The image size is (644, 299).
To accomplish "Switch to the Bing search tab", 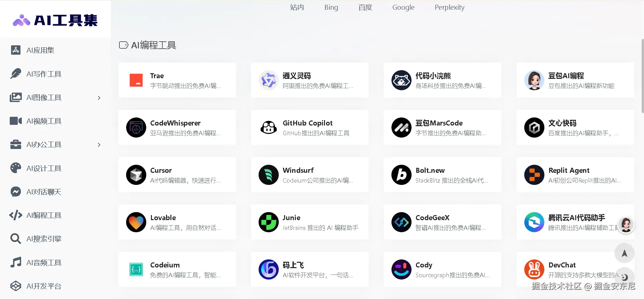I will (331, 7).
